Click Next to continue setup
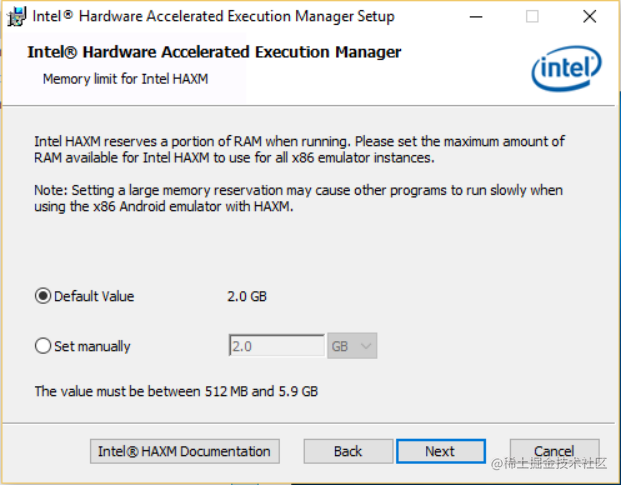 [x=441, y=451]
